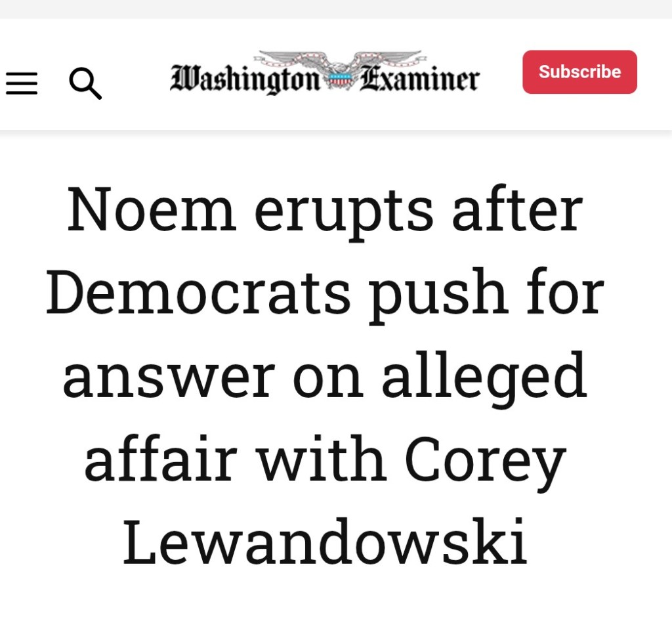Click the name "Lewandowski" in the headline
Viewport: 672px width, 621px height.
tap(325, 542)
